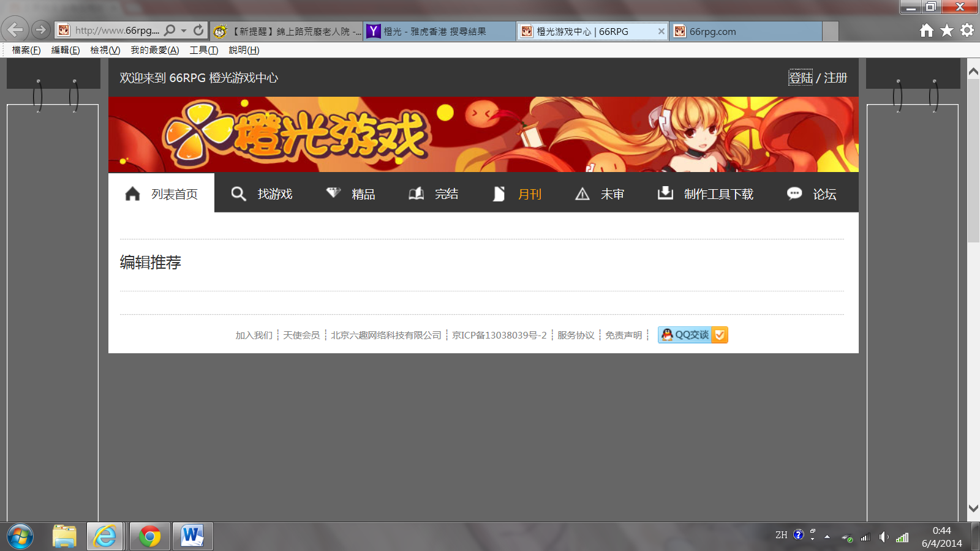Click the 加入我们 footer link
980x551 pixels.
tap(254, 335)
